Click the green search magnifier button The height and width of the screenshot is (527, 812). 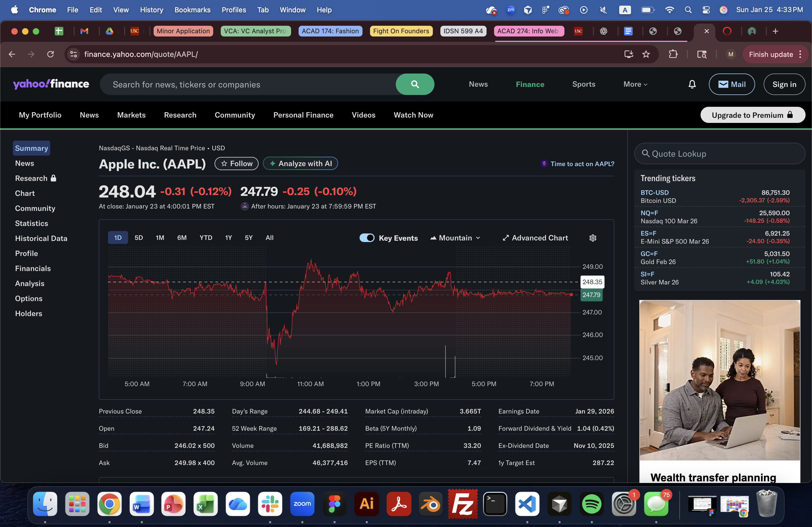pos(415,84)
